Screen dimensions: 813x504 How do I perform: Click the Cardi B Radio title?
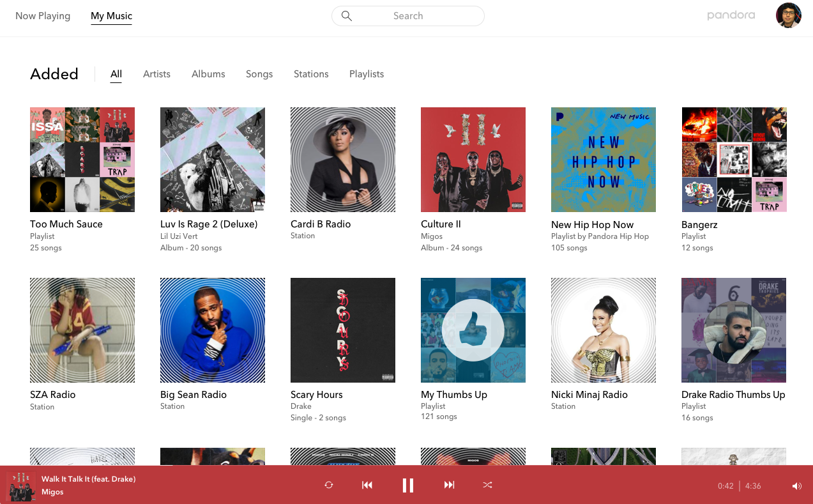point(321,224)
